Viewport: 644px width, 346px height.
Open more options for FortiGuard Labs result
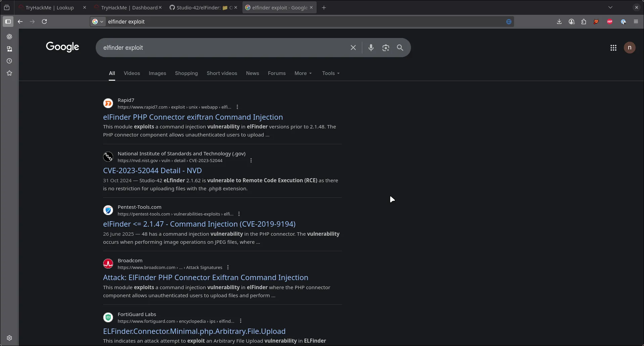pyautogui.click(x=241, y=321)
